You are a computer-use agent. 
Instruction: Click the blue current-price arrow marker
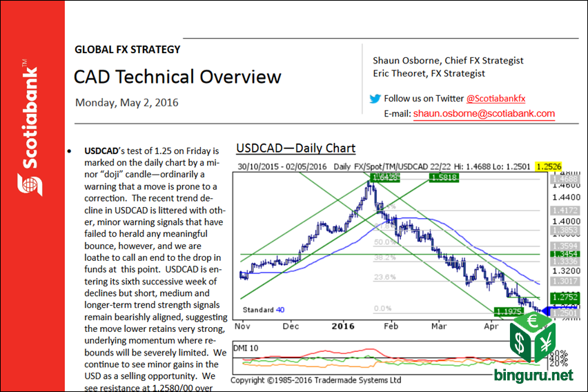coord(546,311)
